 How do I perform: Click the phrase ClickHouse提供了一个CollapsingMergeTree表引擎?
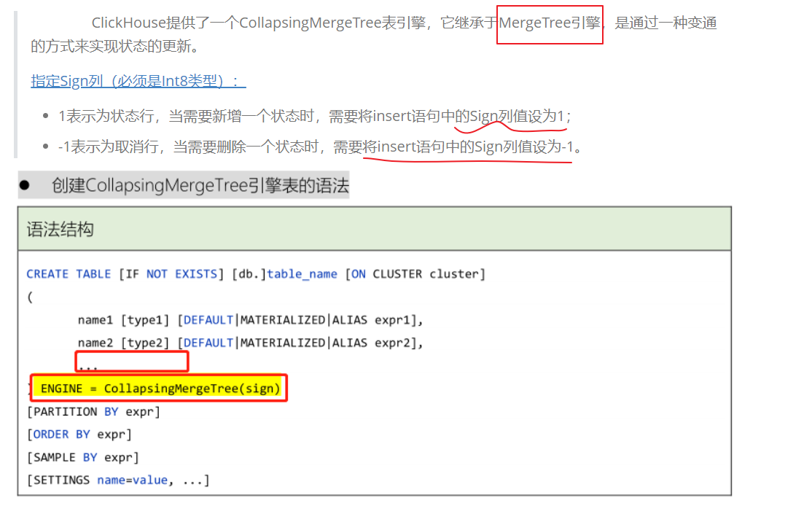tap(259, 23)
